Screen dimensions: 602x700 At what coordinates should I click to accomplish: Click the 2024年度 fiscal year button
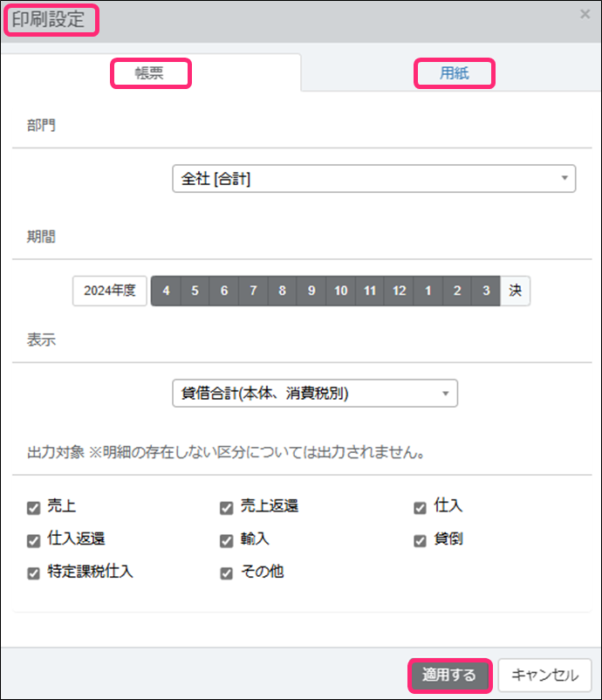[110, 291]
